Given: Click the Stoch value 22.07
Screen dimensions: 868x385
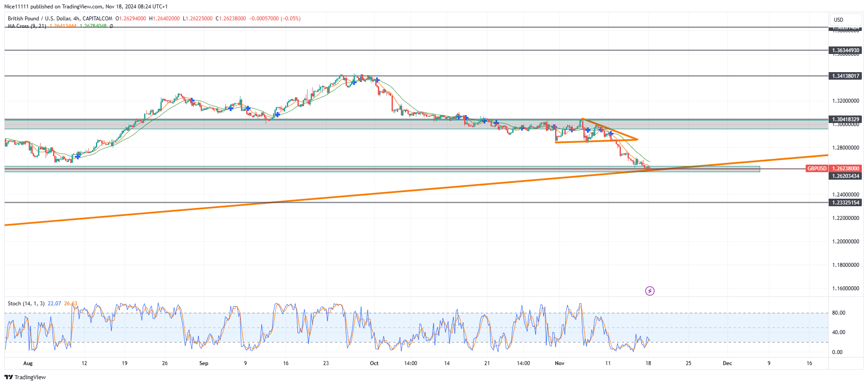Looking at the screenshot, I should coord(54,304).
